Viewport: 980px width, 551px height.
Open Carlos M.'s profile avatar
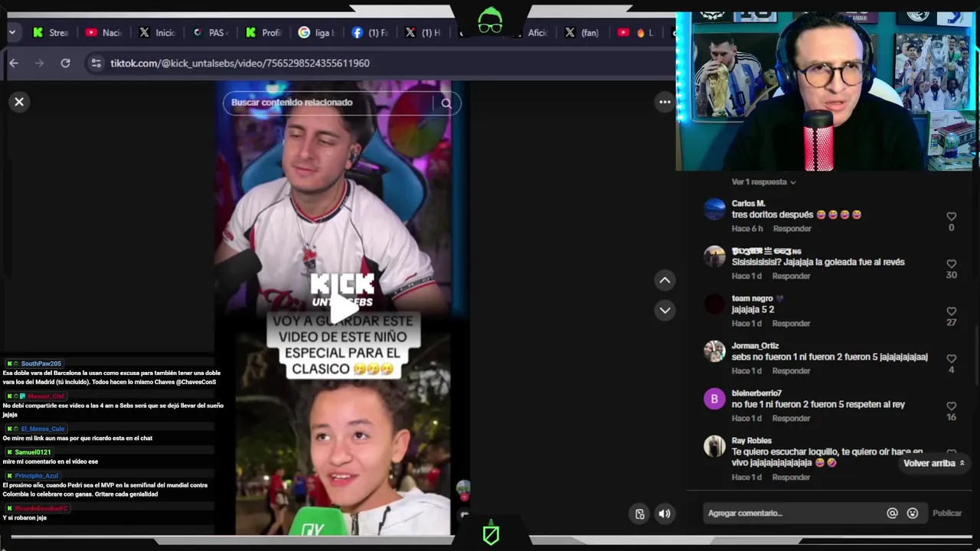point(714,209)
